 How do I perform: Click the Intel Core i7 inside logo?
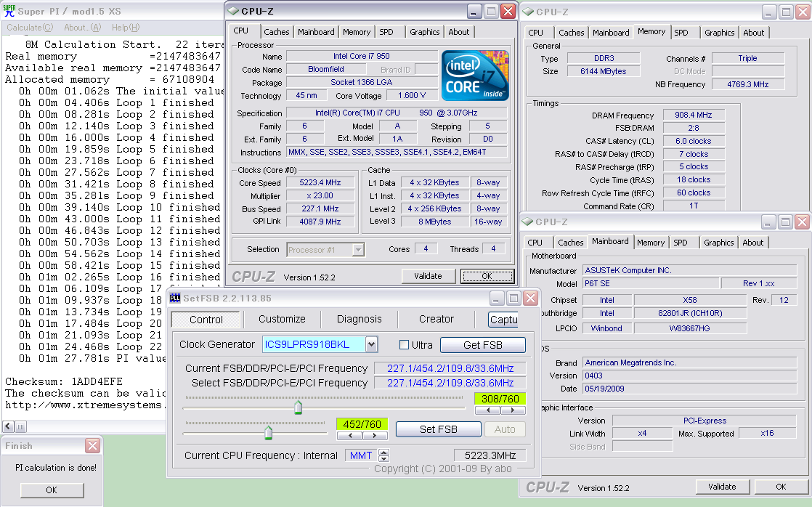pyautogui.click(x=475, y=75)
